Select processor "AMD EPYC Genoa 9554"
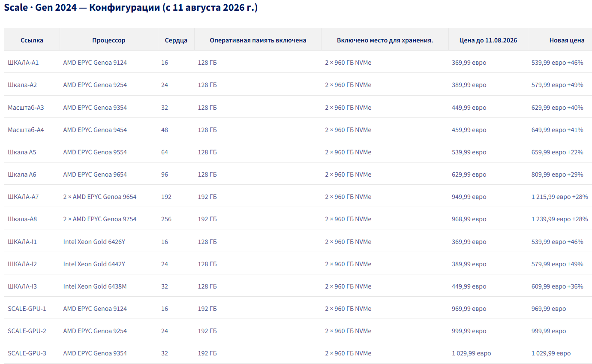Image resolution: width=592 pixels, height=364 pixels. coord(95,152)
